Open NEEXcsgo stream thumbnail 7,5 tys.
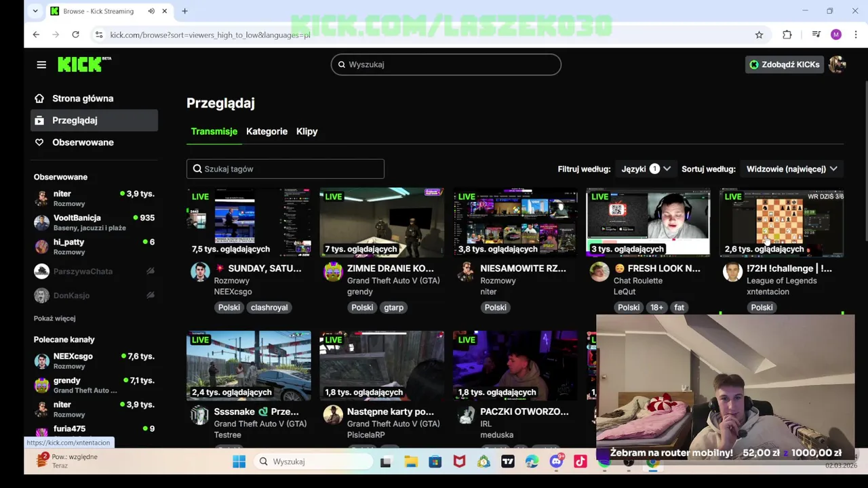 pos(249,222)
